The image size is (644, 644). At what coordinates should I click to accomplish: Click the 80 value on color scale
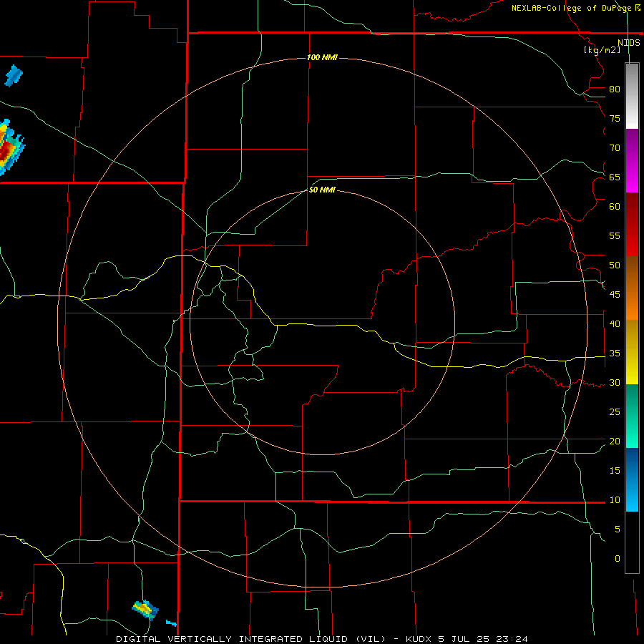point(615,89)
